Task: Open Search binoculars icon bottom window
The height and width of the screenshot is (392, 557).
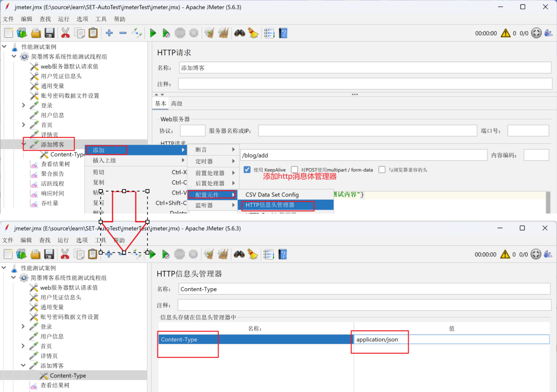Action: 239,254
